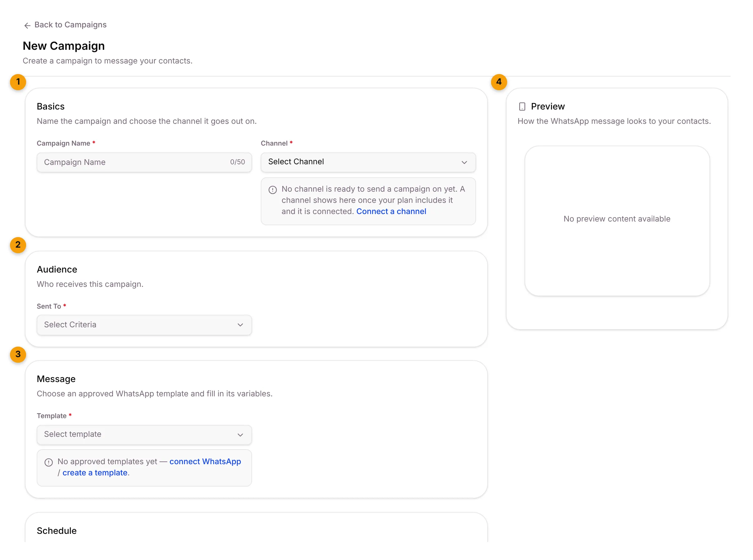
Task: Open the Select Channel dropdown
Action: (368, 162)
